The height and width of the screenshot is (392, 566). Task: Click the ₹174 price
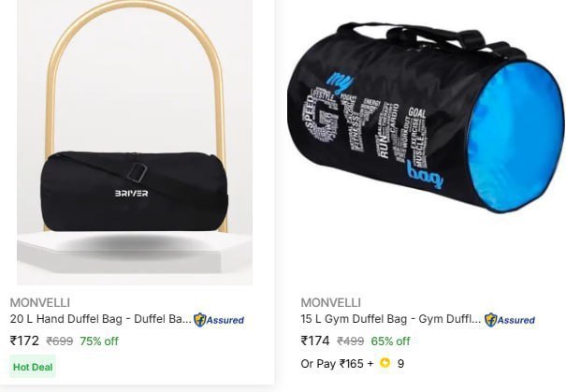click(315, 341)
